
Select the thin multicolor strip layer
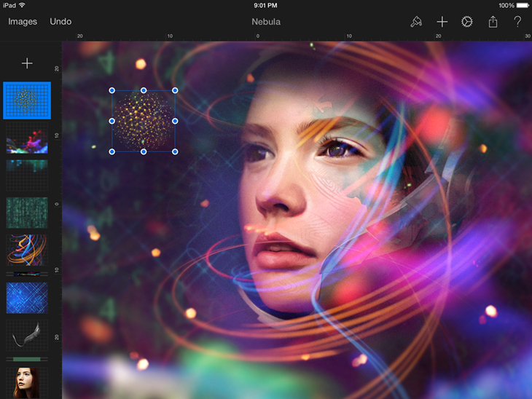pos(27,274)
